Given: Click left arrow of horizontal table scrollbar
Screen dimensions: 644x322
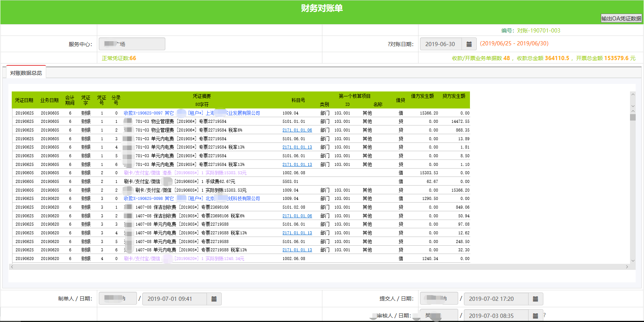Looking at the screenshot, I should [x=12, y=267].
